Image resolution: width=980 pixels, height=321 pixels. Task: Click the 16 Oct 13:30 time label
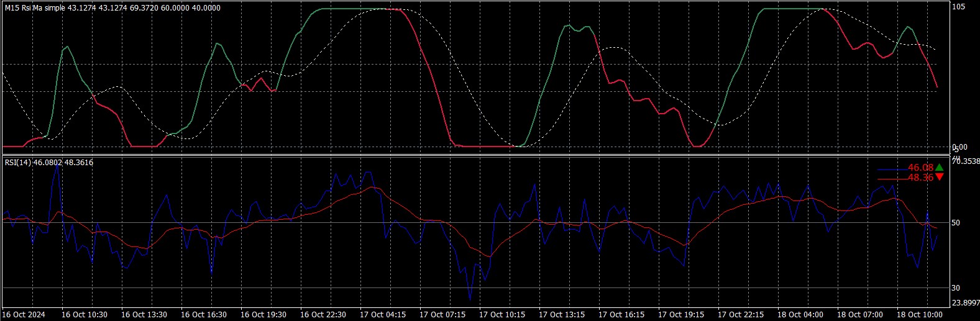[144, 315]
